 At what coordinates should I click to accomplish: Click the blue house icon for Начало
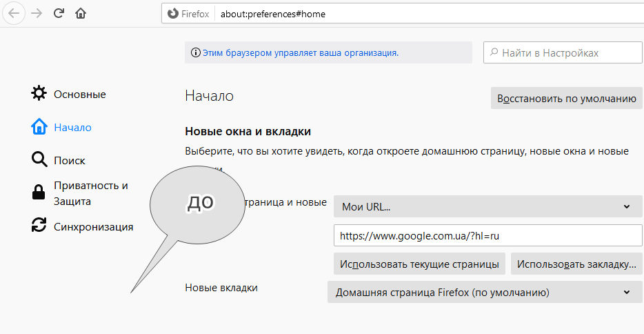(39, 126)
